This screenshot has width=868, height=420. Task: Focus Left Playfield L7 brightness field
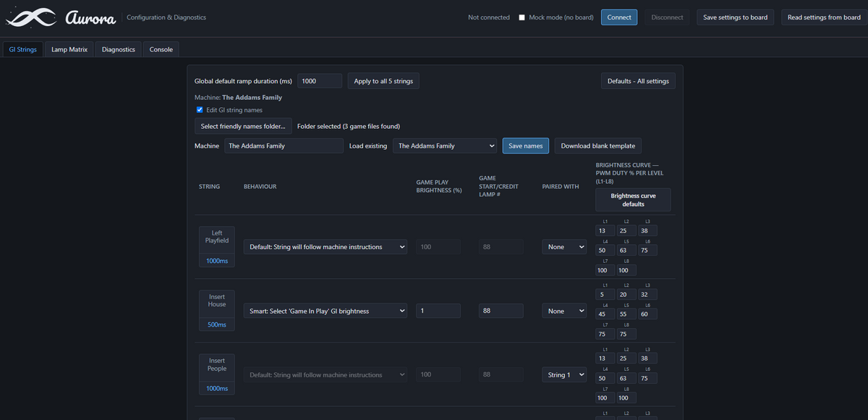point(605,270)
